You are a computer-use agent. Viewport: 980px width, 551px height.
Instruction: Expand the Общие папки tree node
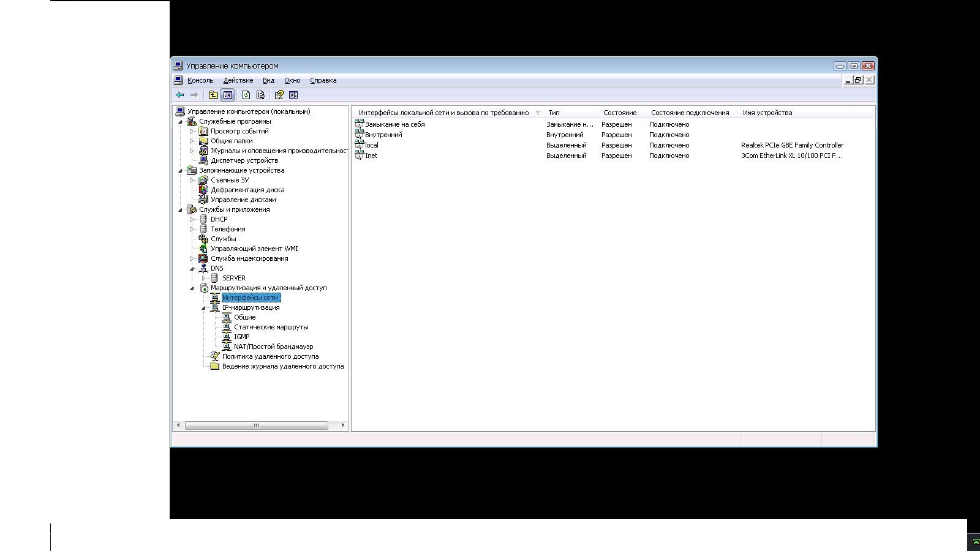tap(192, 141)
